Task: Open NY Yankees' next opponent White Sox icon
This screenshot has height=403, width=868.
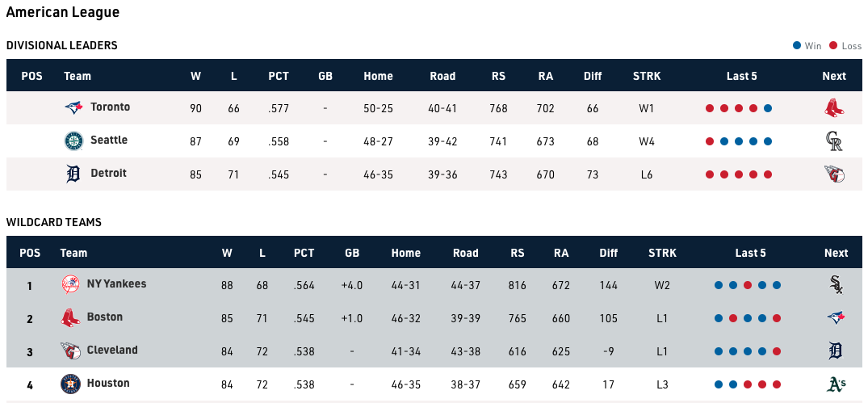Action: tap(837, 284)
